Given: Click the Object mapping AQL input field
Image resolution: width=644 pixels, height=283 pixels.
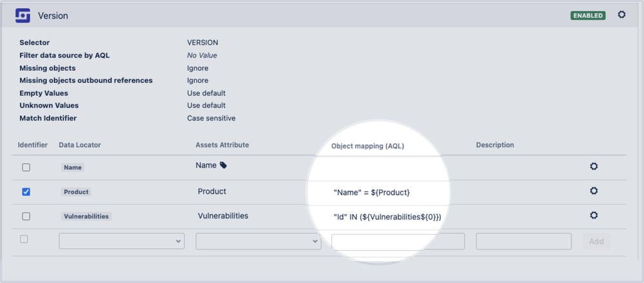Looking at the screenshot, I should [398, 241].
